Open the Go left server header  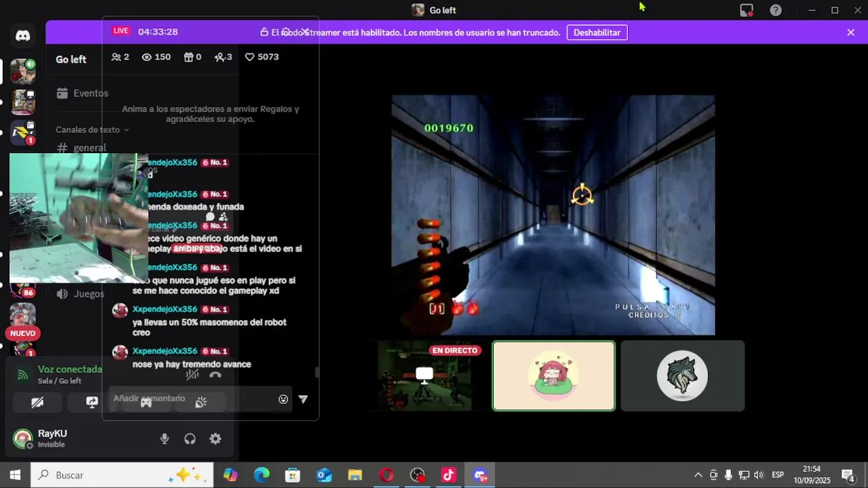71,60
